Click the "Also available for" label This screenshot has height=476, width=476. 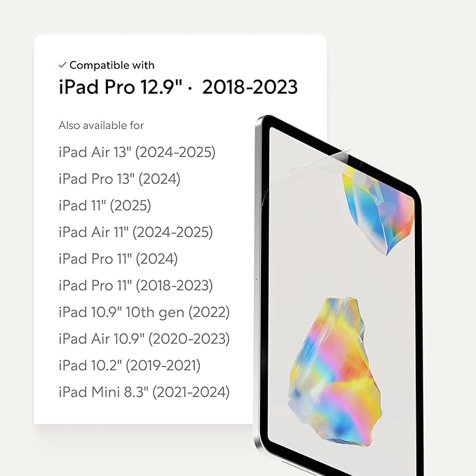pyautogui.click(x=101, y=125)
